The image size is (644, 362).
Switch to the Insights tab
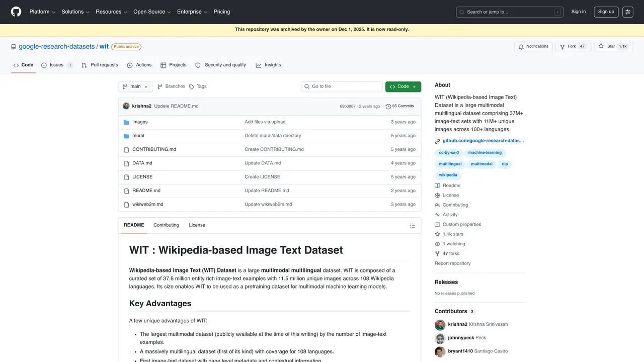[268, 65]
